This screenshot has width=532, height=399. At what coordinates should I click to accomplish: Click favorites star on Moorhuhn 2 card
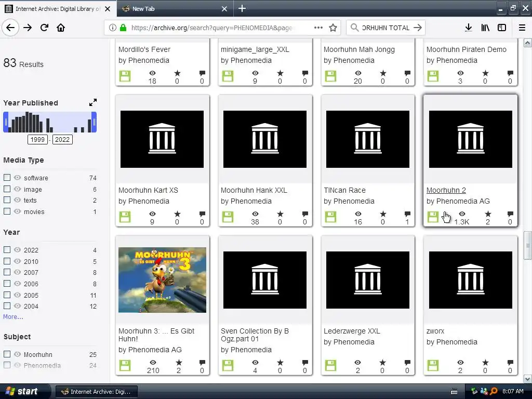[x=488, y=214]
